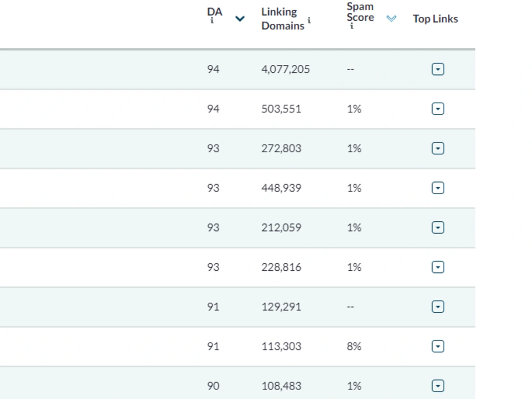Click the Spam Score column header

pos(360,12)
